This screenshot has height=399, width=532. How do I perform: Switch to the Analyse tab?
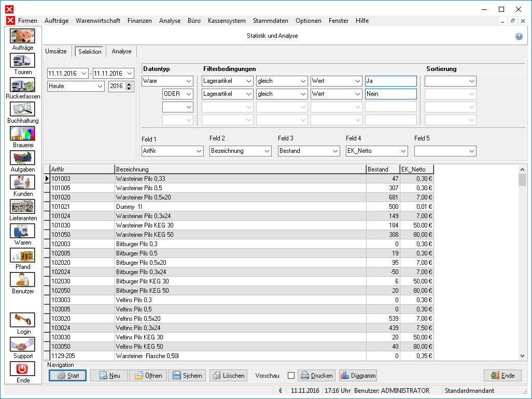[121, 51]
